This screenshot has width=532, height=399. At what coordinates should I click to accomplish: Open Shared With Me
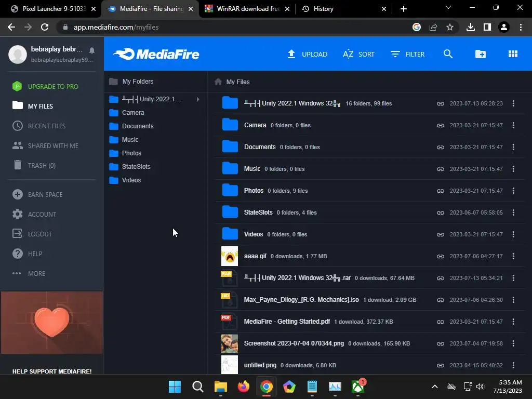[x=45, y=145]
